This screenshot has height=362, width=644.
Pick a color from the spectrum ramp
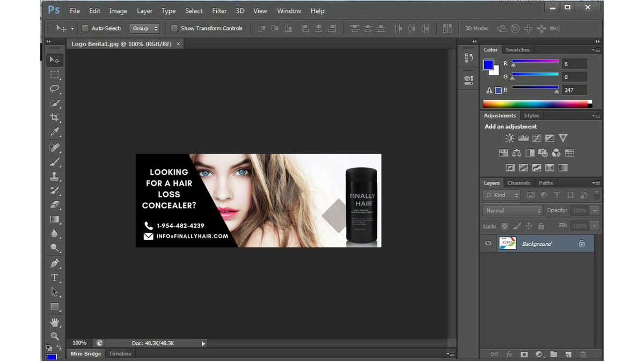coord(537,104)
